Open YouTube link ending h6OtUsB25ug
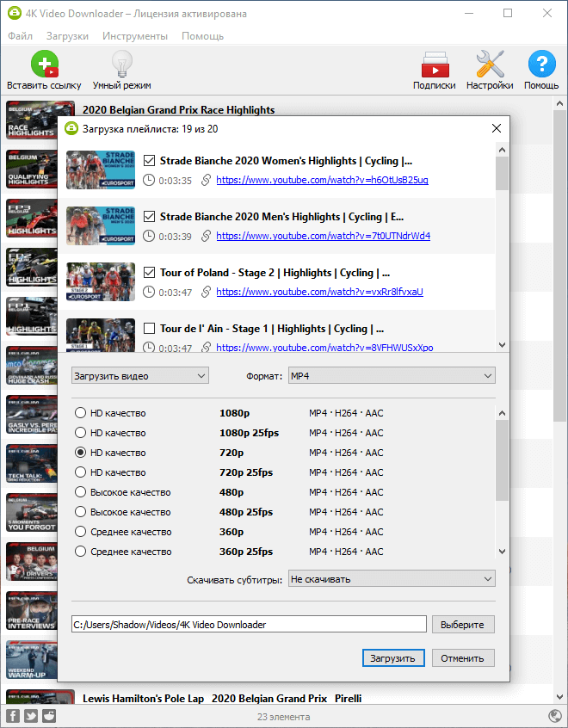 point(323,180)
